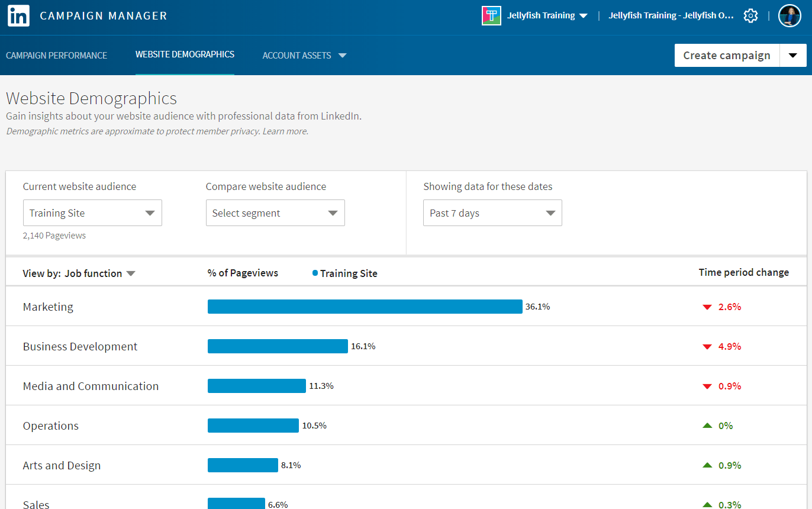Switch to the Campaign Performance tab
The image size is (812, 509).
tap(56, 56)
